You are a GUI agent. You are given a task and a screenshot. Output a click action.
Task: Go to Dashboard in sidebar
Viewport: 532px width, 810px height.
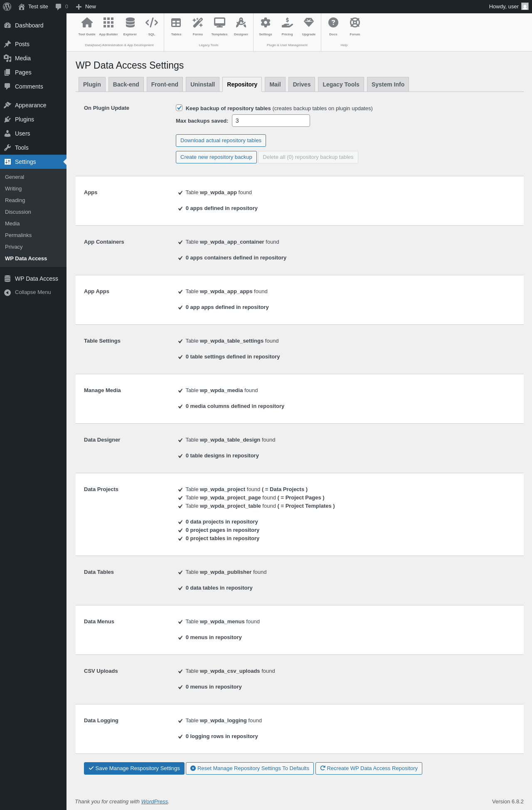(33, 25)
